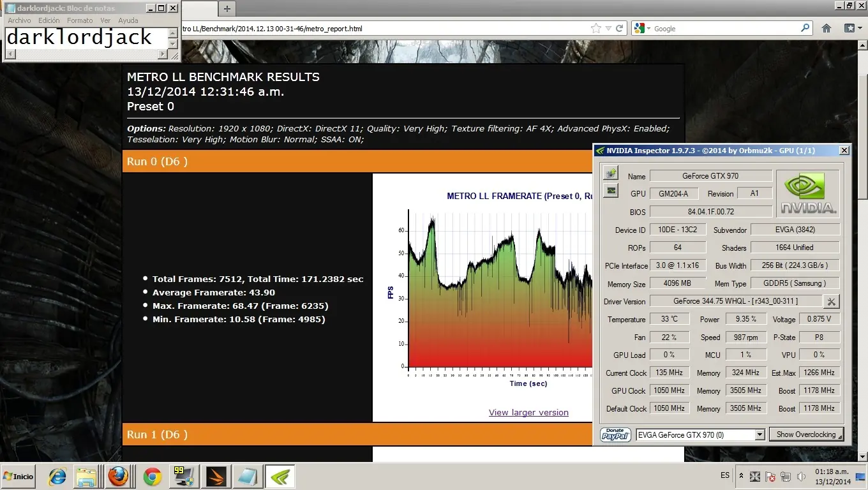The height and width of the screenshot is (490, 868).
Task: Open the sensor monitoring graph icon in NVIDIA Inspector
Action: pos(611,190)
